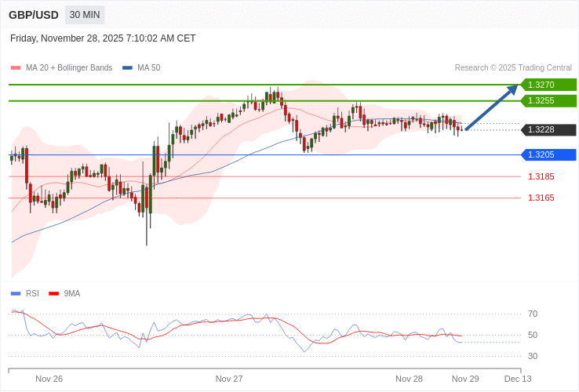Click the RSI 50 axis label
The height and width of the screenshot is (392, 579).
[x=533, y=335]
